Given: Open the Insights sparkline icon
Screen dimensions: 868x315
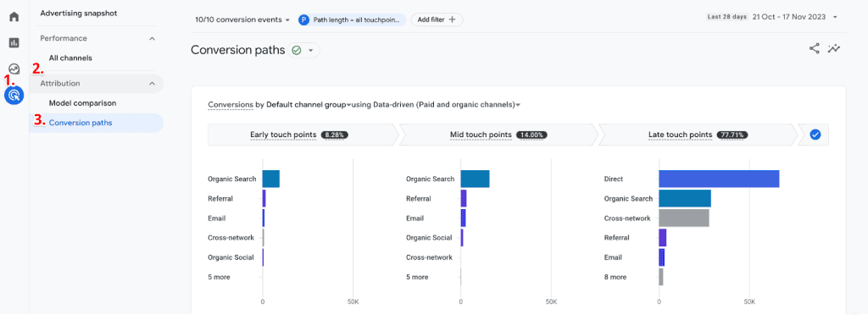Looking at the screenshot, I should (834, 48).
